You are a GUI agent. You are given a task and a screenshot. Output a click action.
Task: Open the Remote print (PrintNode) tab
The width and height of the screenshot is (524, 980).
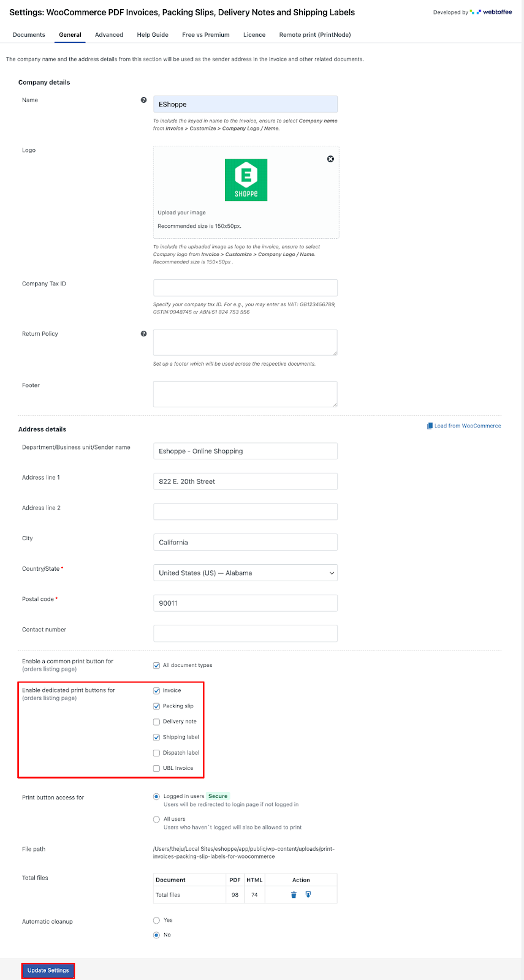pos(315,35)
